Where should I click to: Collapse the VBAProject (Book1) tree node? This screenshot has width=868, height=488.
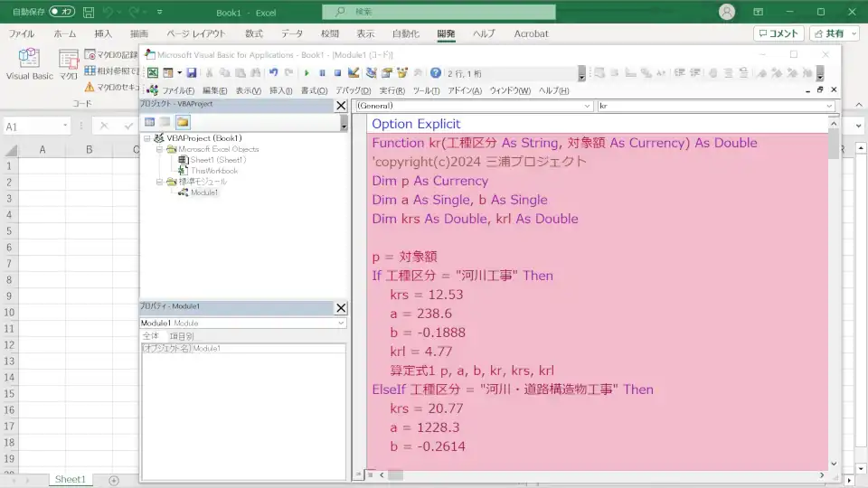tap(147, 138)
